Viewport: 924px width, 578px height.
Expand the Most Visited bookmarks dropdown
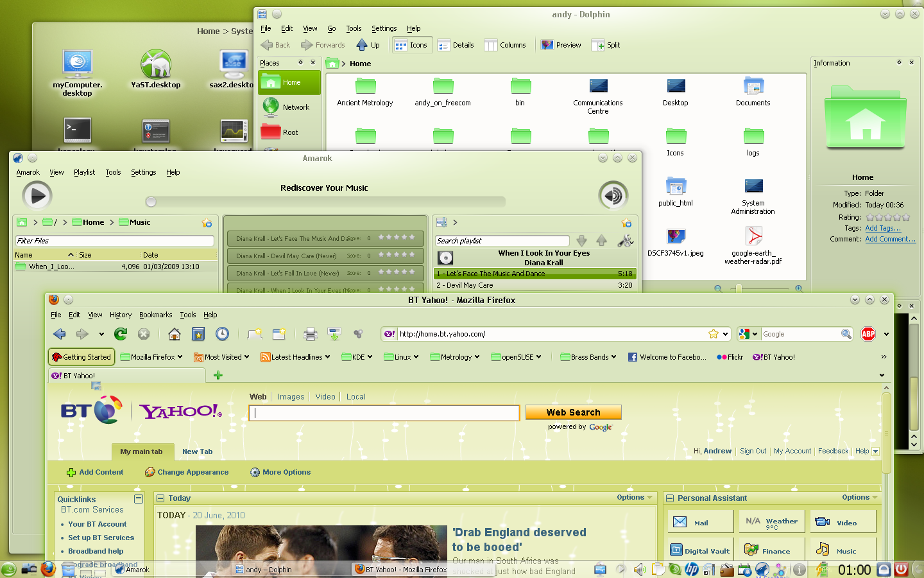click(247, 357)
